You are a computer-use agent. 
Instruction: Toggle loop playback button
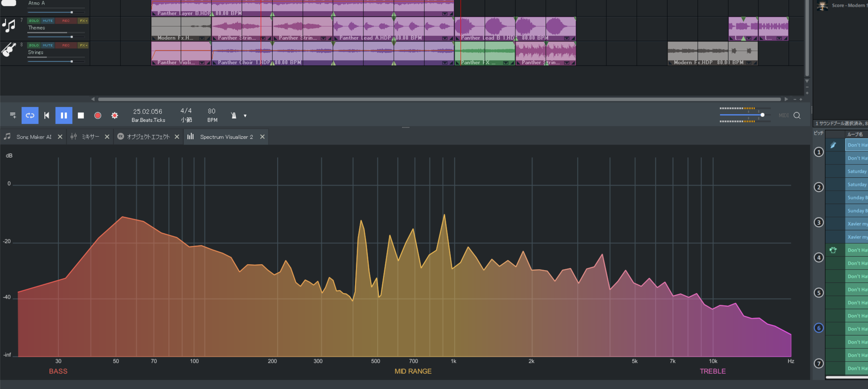point(30,115)
